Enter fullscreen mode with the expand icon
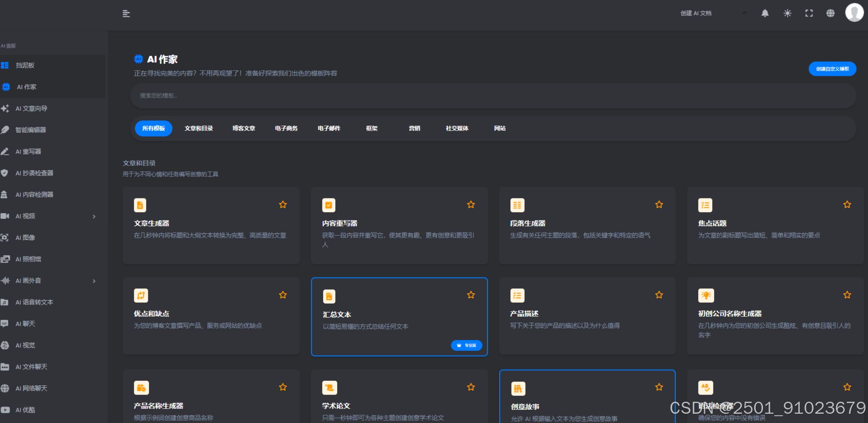The height and width of the screenshot is (423, 868). [809, 13]
